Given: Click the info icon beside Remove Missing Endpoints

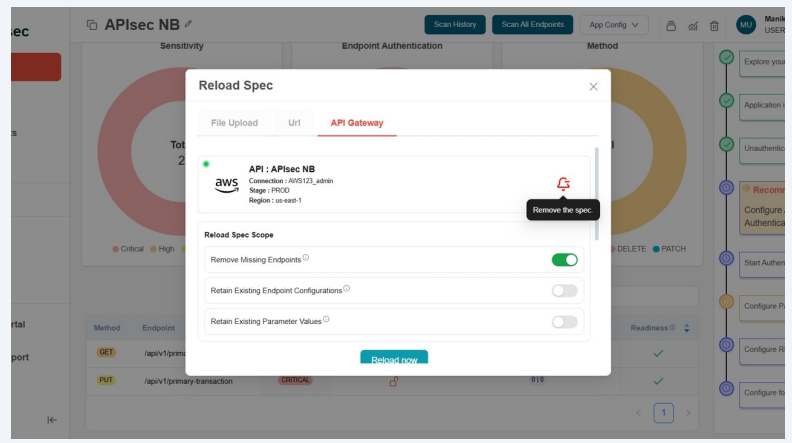Looking at the screenshot, I should click(x=306, y=258).
